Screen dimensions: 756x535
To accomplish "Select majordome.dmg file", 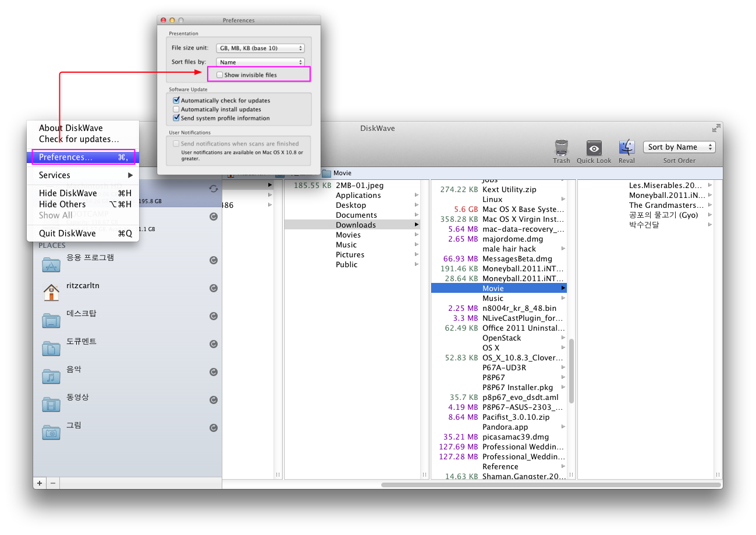I will coord(499,239).
